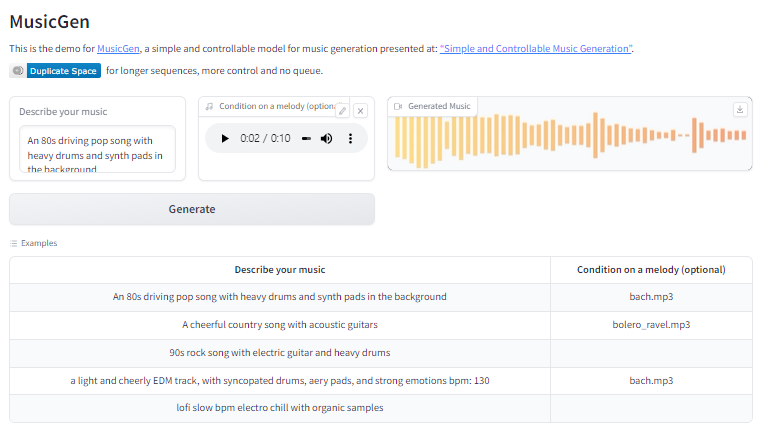Play the melody audio clip
This screenshot has width=770, height=429.
point(225,138)
